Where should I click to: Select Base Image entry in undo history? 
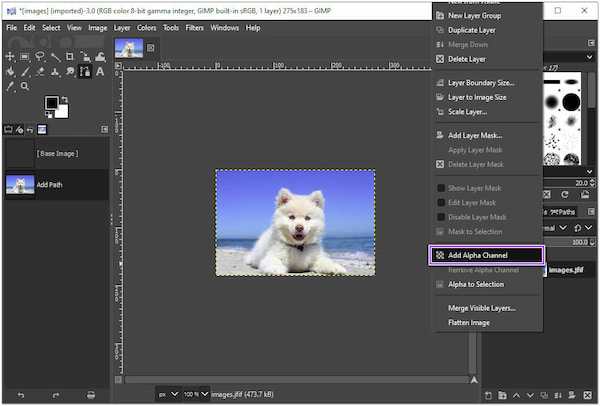pyautogui.click(x=57, y=153)
